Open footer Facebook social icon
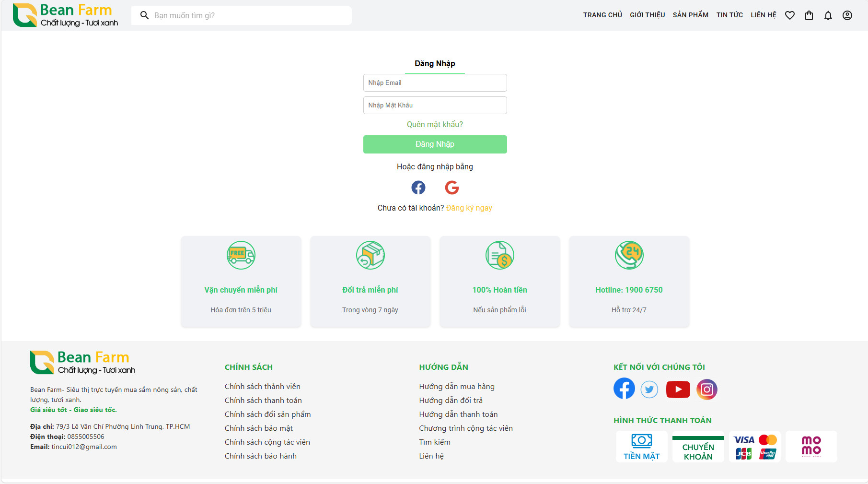The image size is (868, 484). 624,389
